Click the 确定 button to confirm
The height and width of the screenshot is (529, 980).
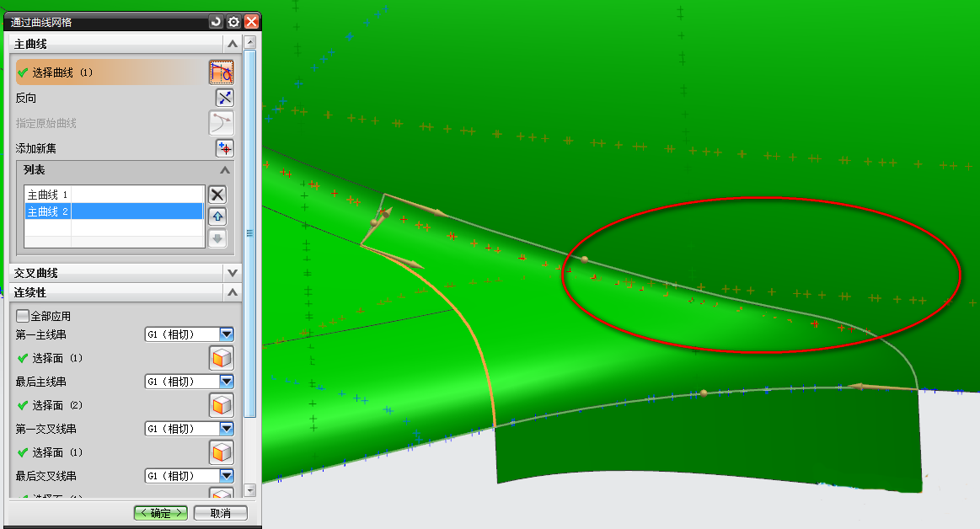161,513
